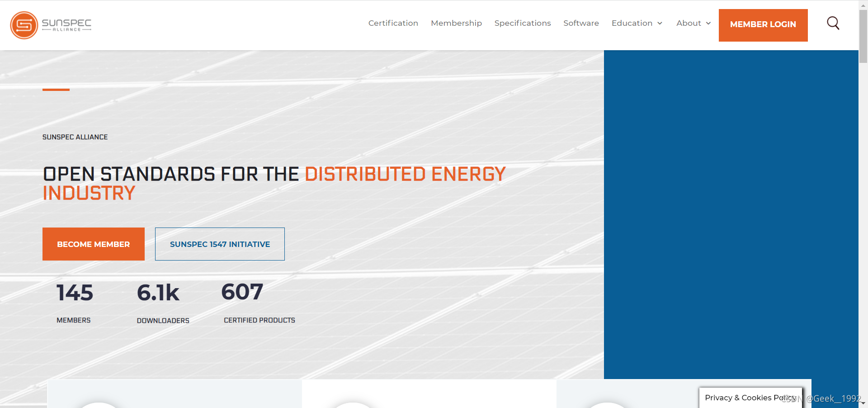
Task: Click the 6.1k downloaders count
Action: [x=158, y=293]
